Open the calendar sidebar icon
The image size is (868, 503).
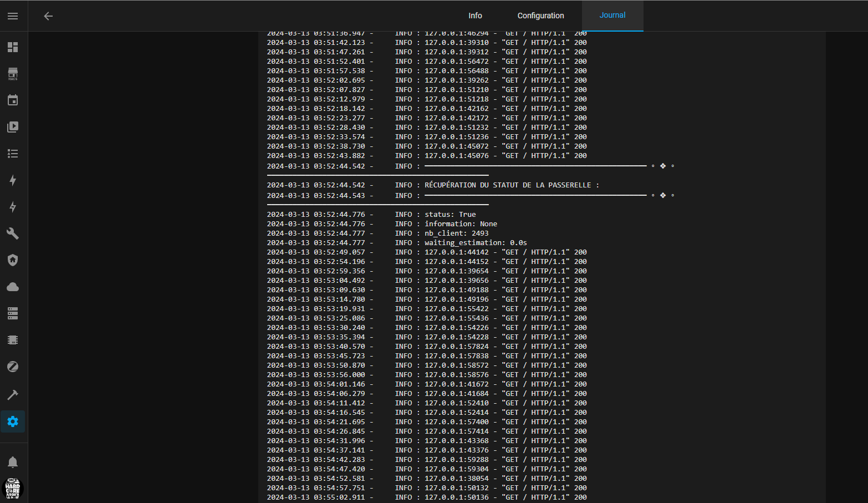[13, 100]
